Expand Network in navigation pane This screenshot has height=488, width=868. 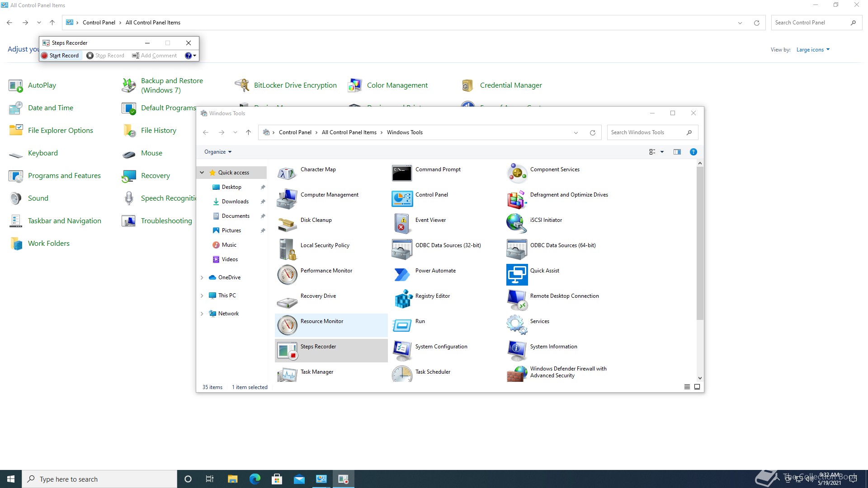click(x=202, y=314)
